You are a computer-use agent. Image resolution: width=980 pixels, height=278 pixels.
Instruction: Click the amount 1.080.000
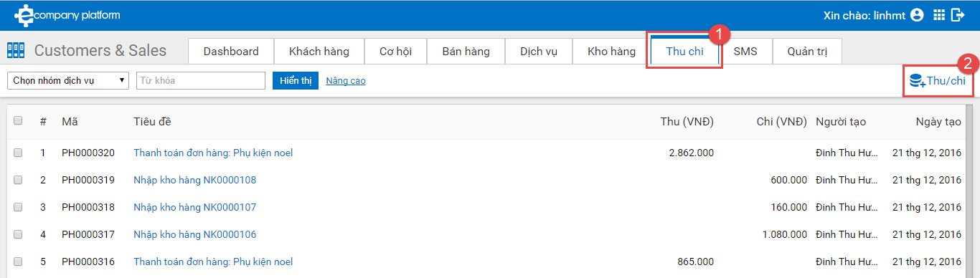(x=786, y=234)
